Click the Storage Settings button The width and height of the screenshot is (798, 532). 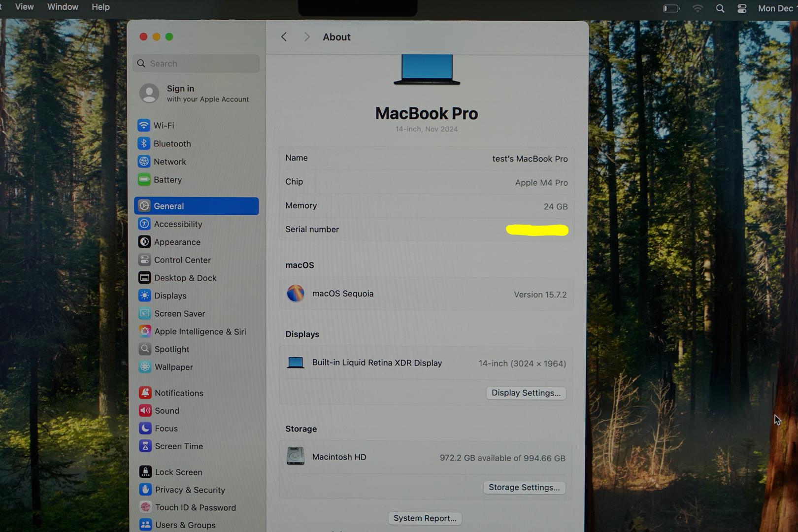point(524,488)
